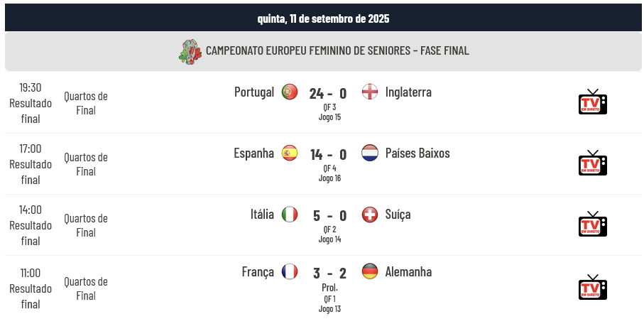Click the Portugal flag icon
This screenshot has height=319, width=644.
coord(290,92)
